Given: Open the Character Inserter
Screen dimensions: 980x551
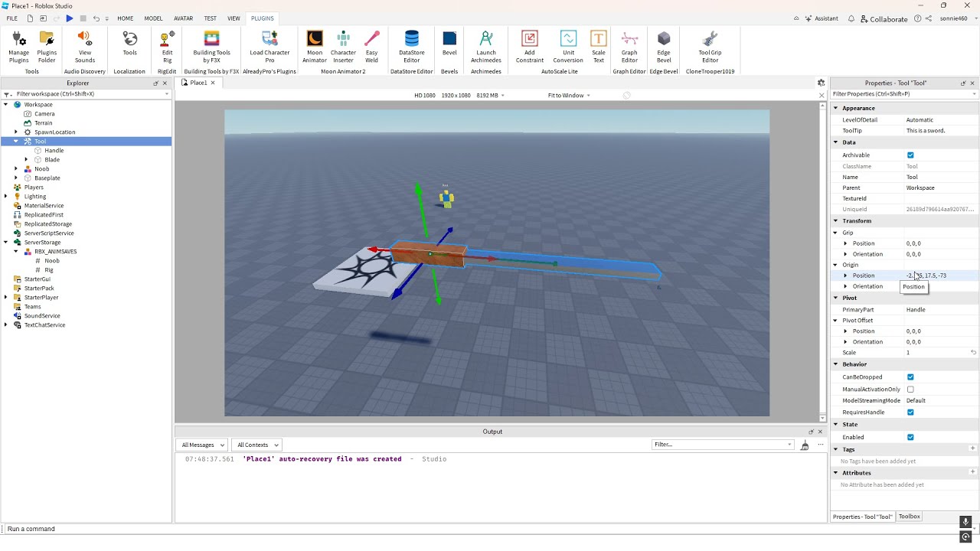Looking at the screenshot, I should (x=343, y=47).
